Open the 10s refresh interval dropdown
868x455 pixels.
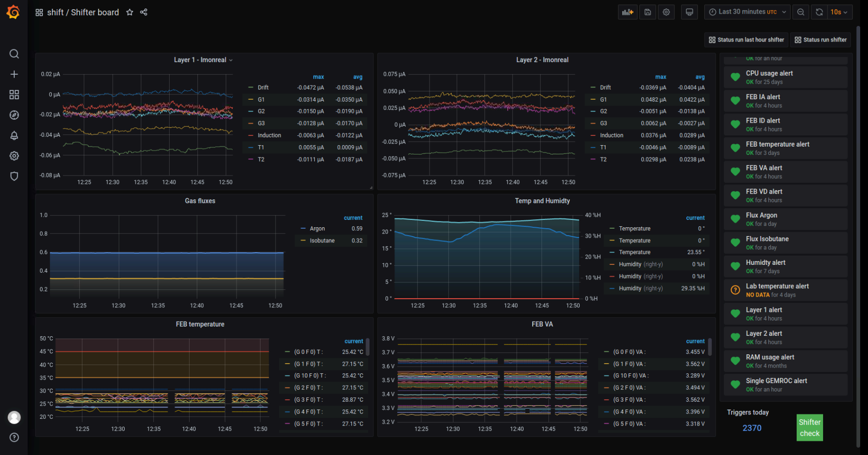tap(840, 12)
